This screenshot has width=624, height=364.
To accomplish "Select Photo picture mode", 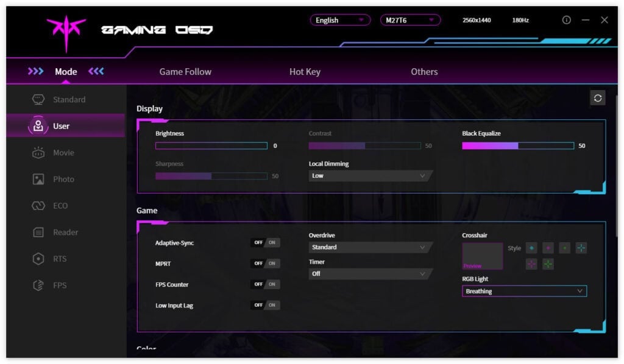I will point(66,179).
